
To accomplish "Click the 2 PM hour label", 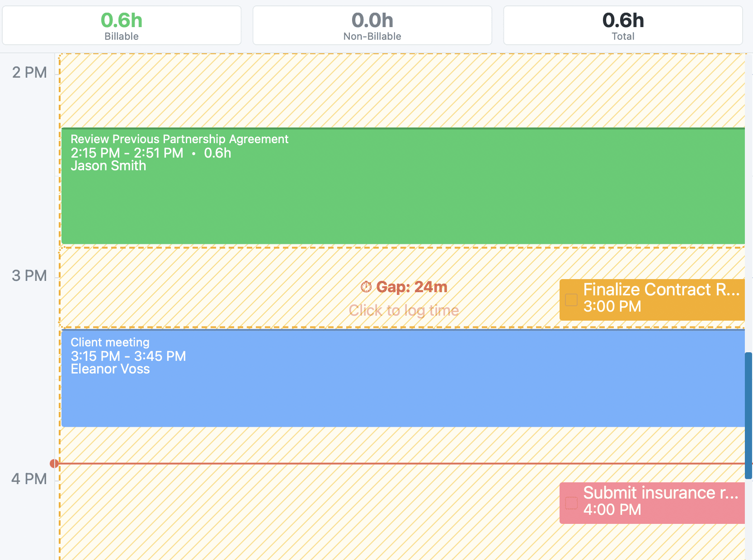I will [x=29, y=72].
